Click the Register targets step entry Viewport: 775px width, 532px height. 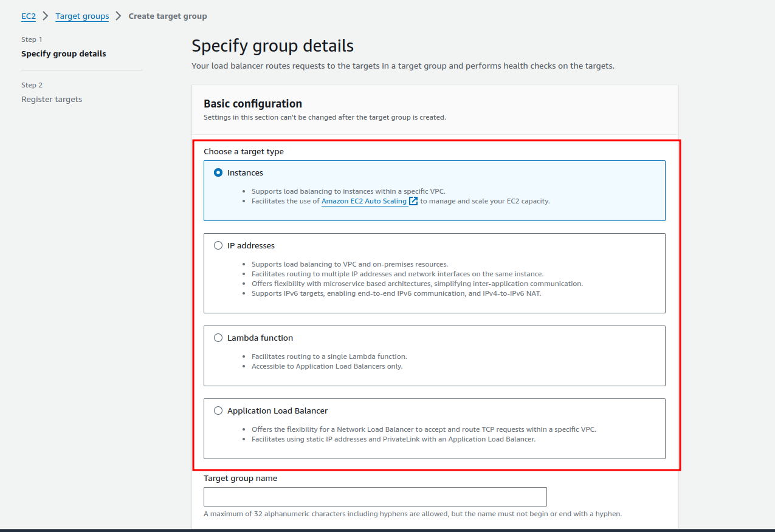51,99
